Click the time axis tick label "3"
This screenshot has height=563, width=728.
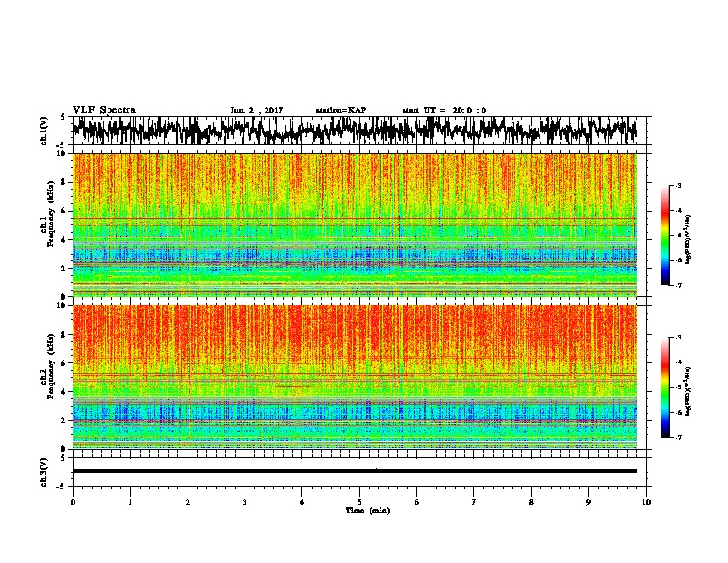click(245, 502)
